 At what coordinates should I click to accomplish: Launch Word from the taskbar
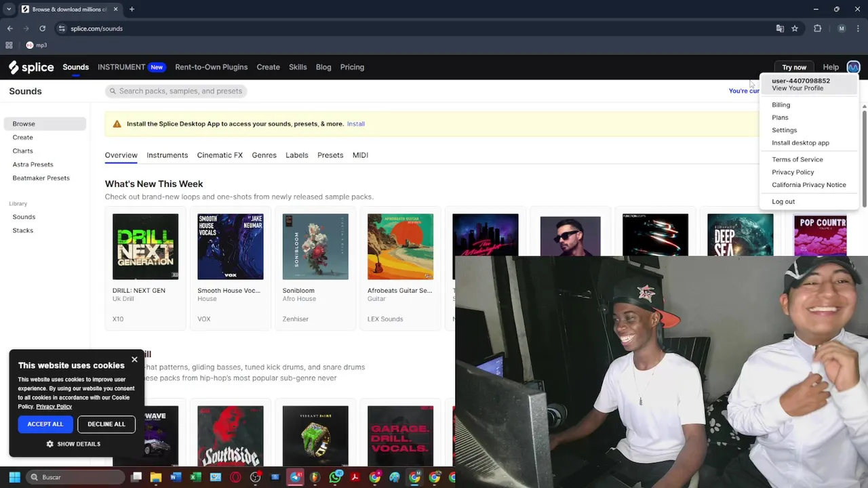(x=176, y=477)
